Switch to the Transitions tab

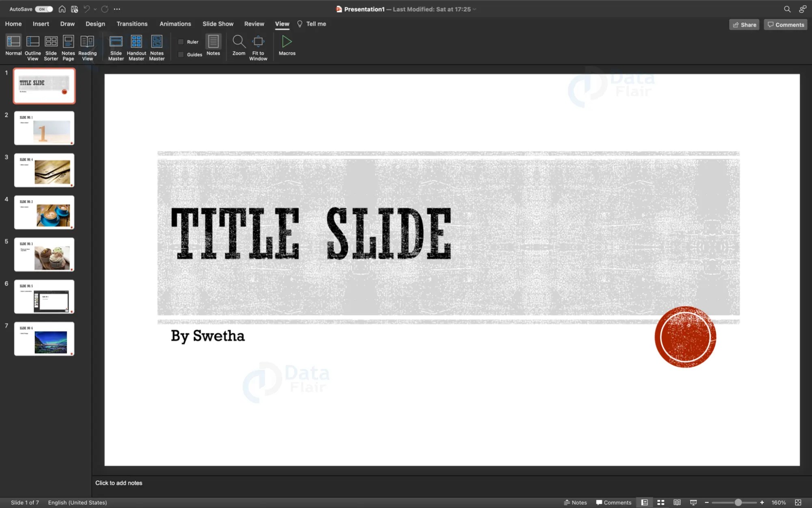[x=132, y=24]
